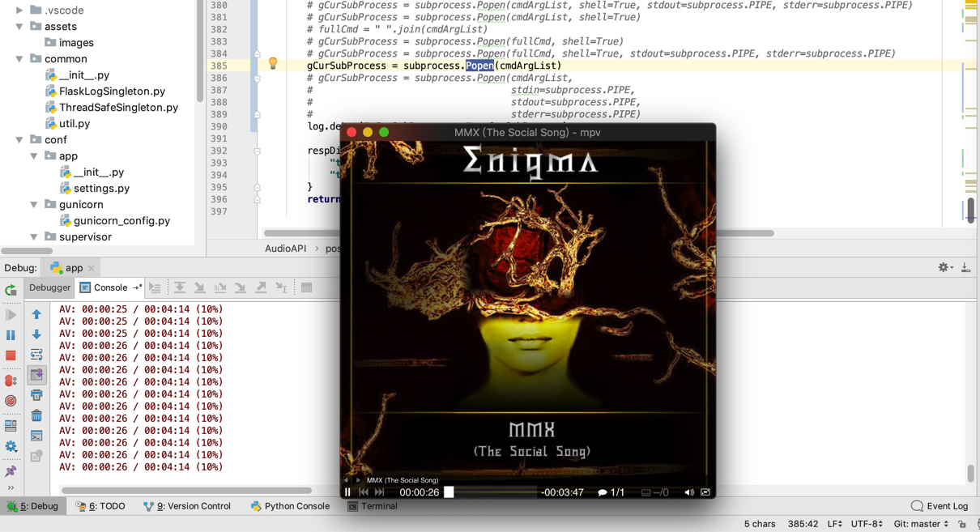Collapse the supervisor folder

pos(34,237)
